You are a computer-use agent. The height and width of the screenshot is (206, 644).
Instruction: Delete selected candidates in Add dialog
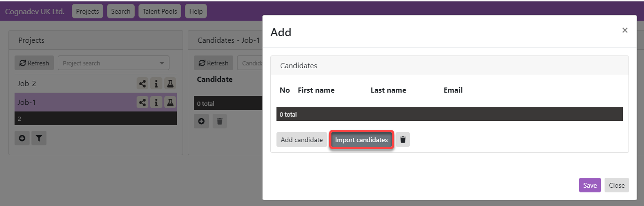coord(403,140)
